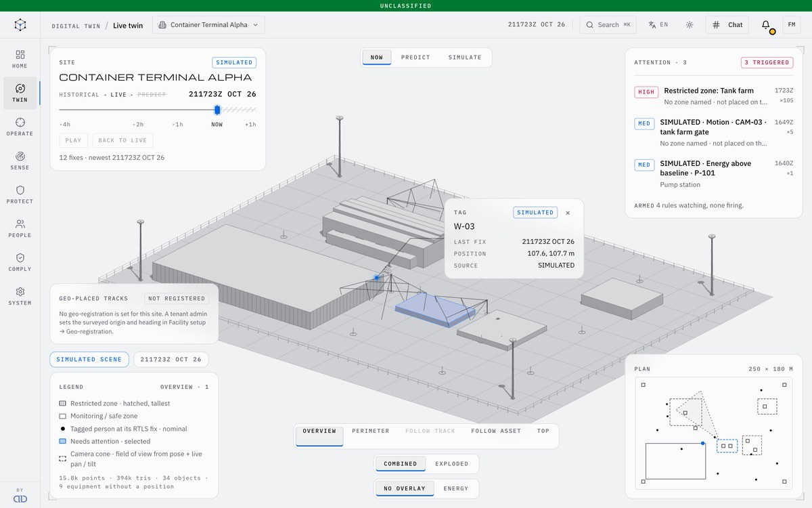The height and width of the screenshot is (508, 812).
Task: Click the NOT REGISTERED badge
Action: click(177, 299)
